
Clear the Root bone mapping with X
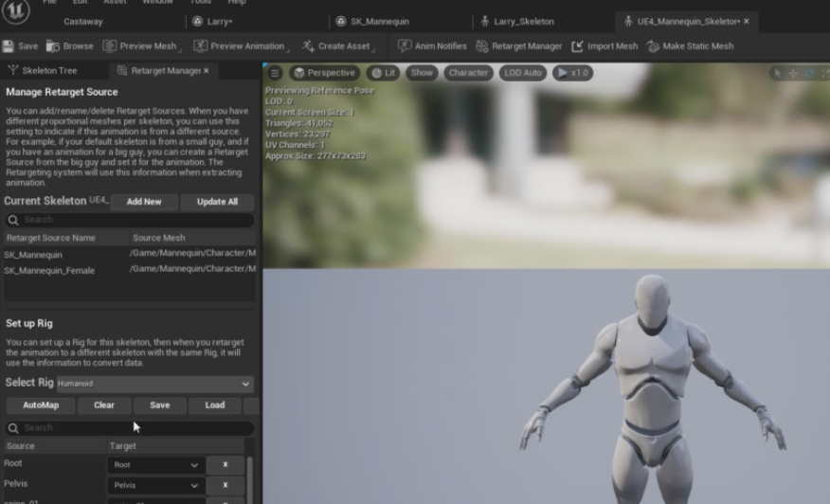pos(226,465)
